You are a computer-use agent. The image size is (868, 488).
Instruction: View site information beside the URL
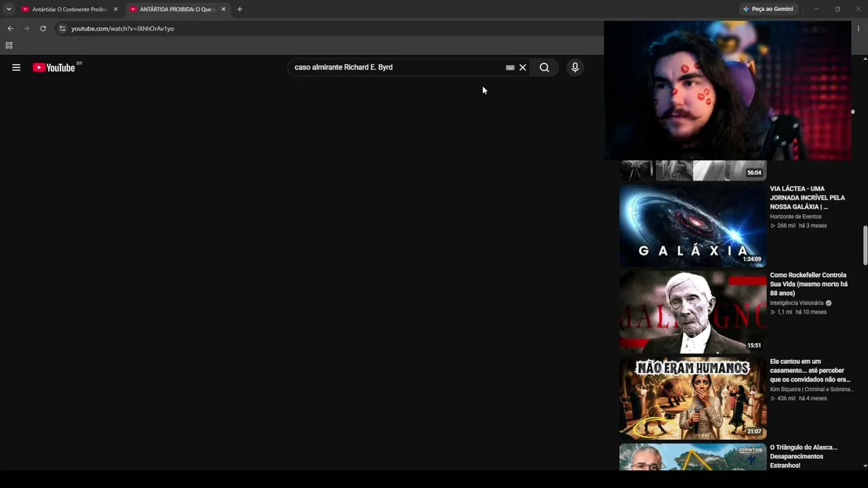tap(62, 28)
